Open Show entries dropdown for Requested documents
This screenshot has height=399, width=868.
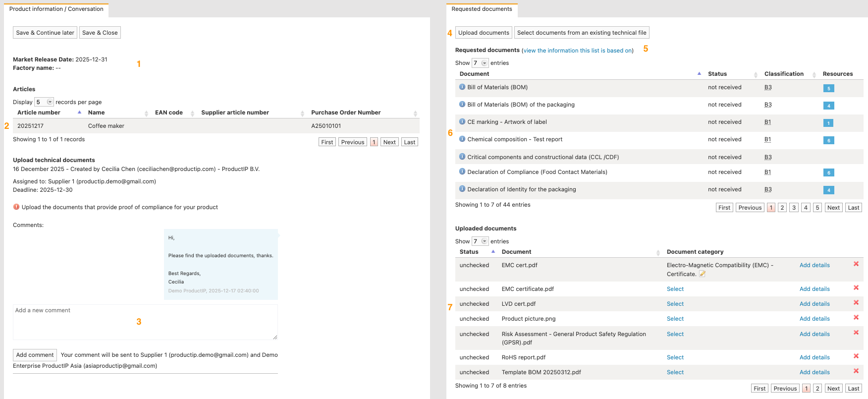pyautogui.click(x=480, y=63)
